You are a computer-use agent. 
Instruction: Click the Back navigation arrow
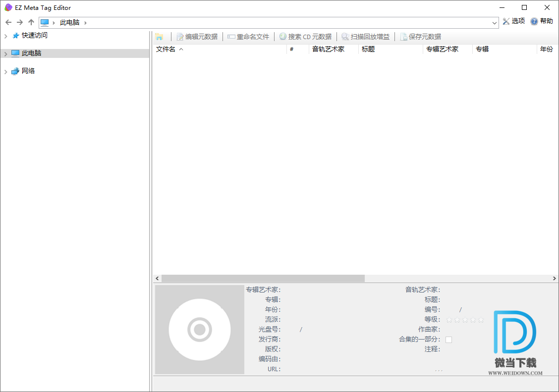click(8, 22)
